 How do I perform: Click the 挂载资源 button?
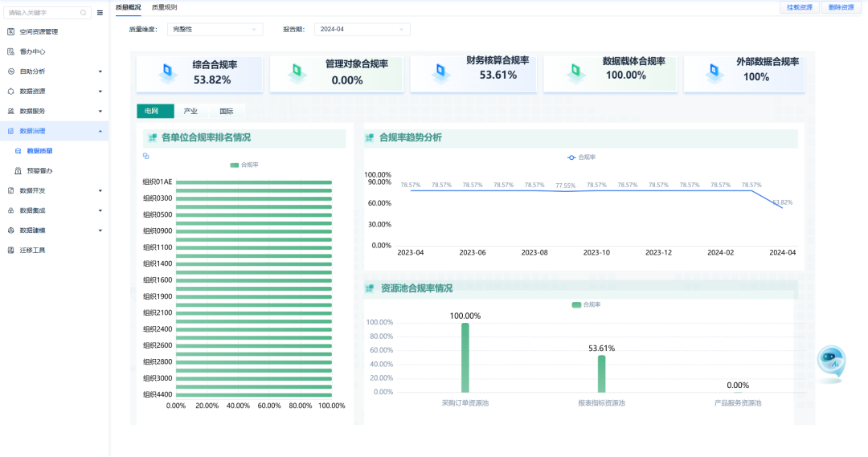(x=800, y=7)
